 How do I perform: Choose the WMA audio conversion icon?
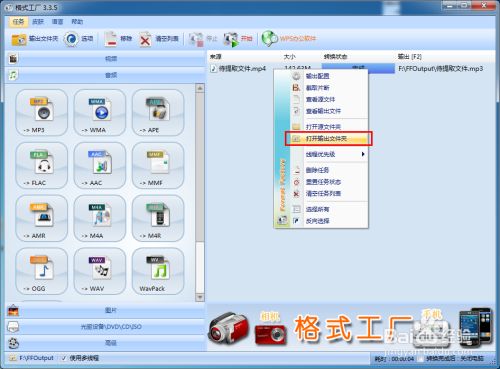pos(100,112)
